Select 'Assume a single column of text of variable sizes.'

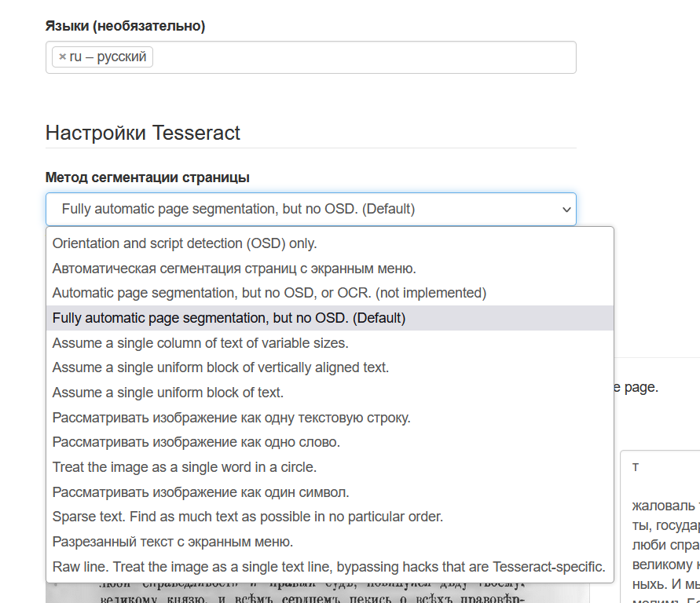[x=330, y=343]
